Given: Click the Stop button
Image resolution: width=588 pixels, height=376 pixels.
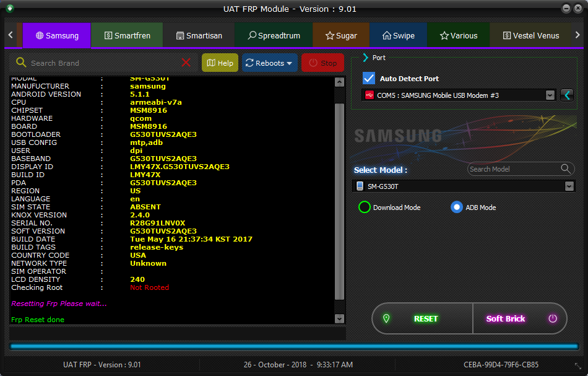Looking at the screenshot, I should click(x=323, y=63).
